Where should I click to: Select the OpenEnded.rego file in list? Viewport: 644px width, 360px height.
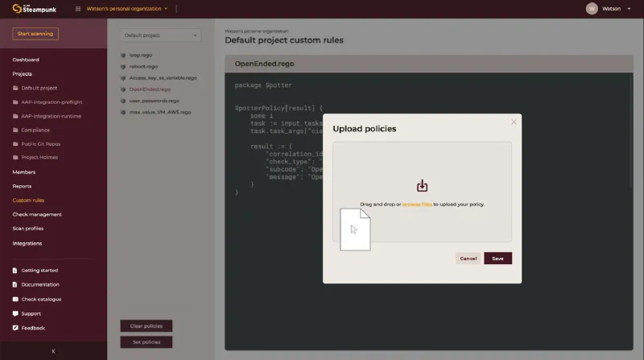coord(150,89)
